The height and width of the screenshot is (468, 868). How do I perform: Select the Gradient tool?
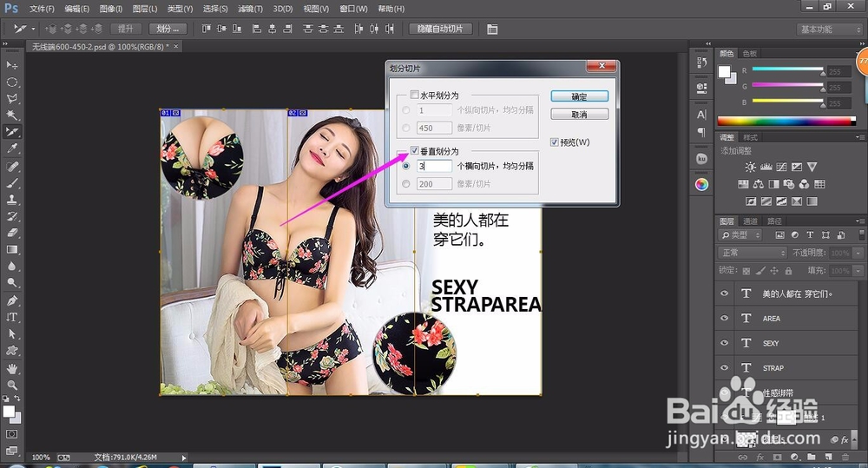(x=11, y=249)
